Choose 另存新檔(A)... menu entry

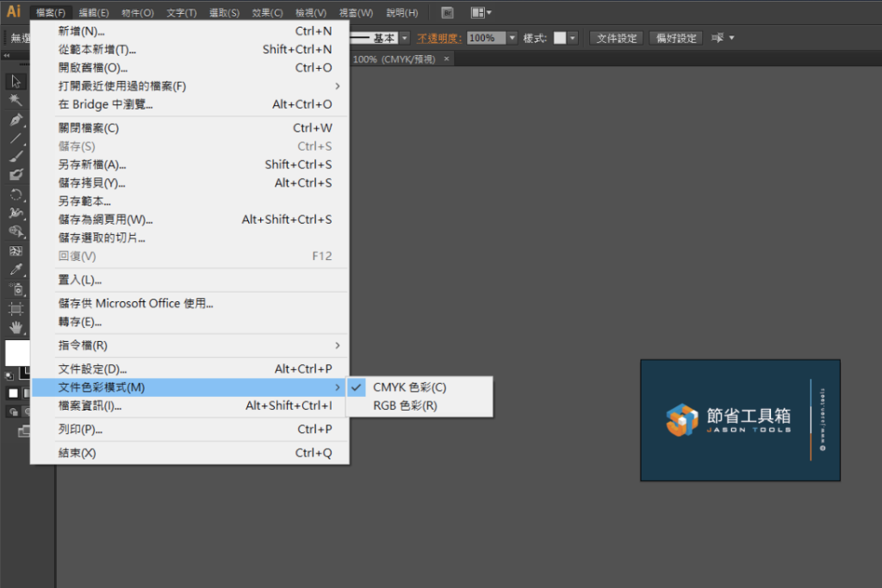tap(190, 164)
